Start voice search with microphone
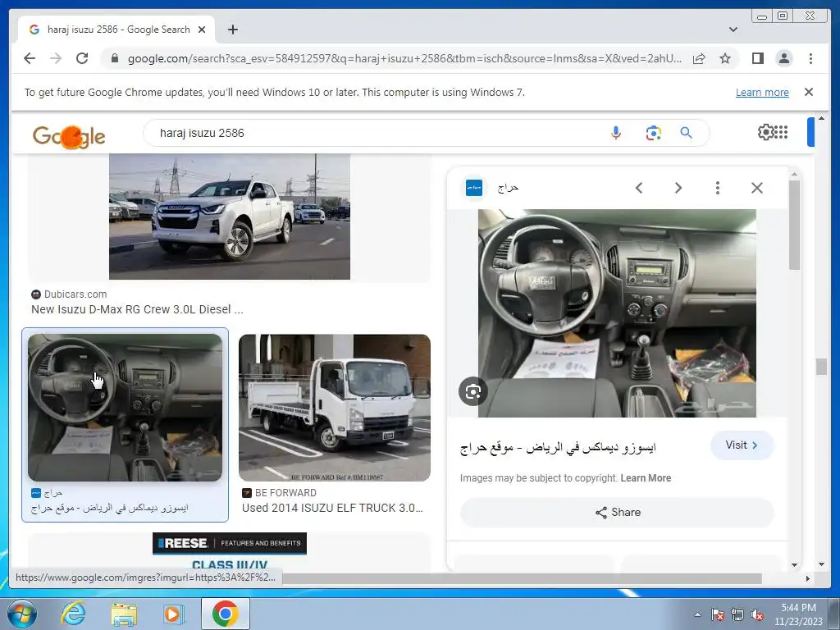 pyautogui.click(x=616, y=133)
